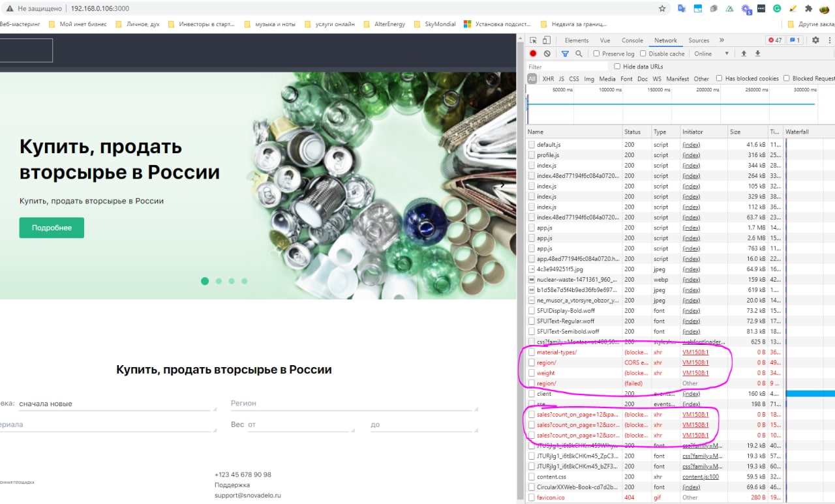
Task: Click the browser profile avatar
Action: 825,8
